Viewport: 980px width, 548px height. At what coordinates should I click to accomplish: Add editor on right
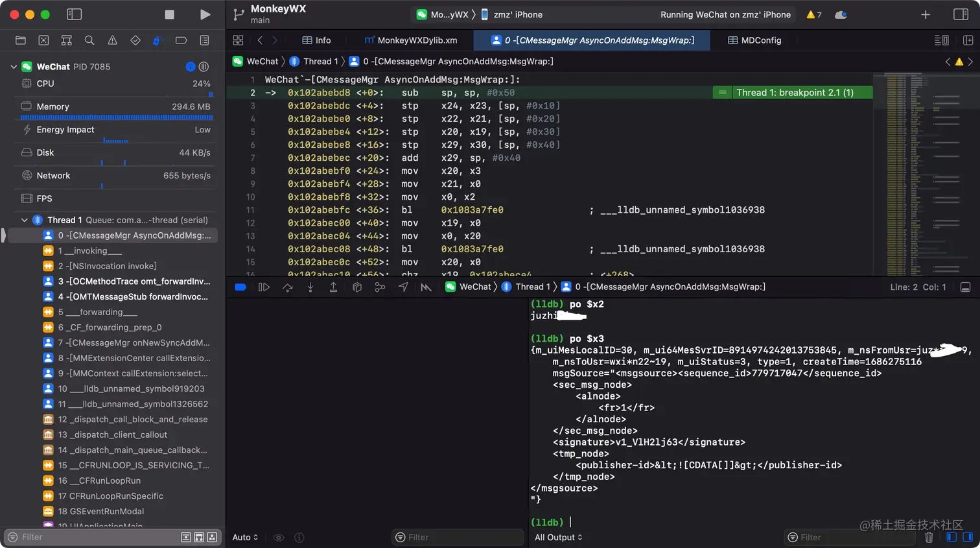click(x=968, y=40)
